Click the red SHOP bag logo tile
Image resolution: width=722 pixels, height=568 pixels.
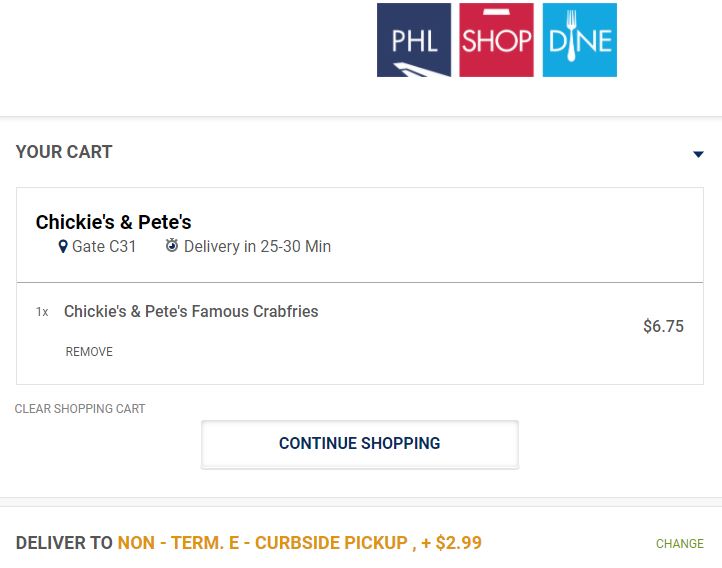pos(496,40)
